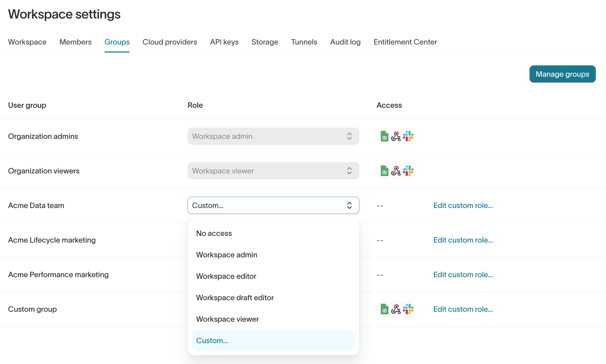Collapse the Acme Data team role dropdown
This screenshot has width=606, height=364.
click(x=273, y=205)
